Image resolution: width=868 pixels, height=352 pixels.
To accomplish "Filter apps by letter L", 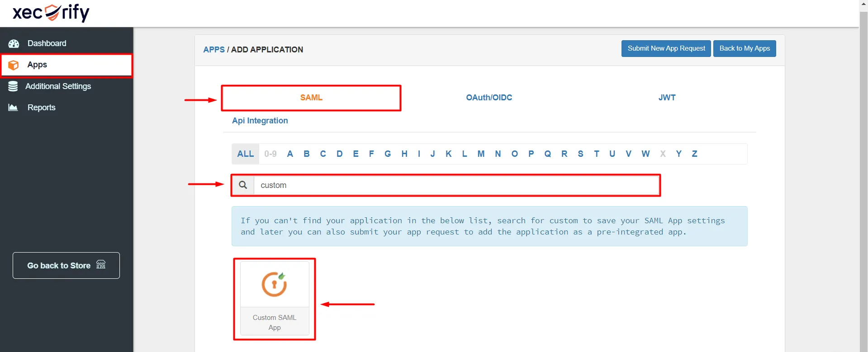I will (465, 154).
